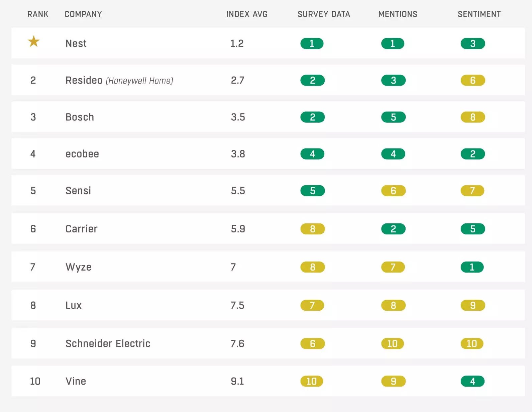Click Vine's index average value 9.1
532x412 pixels.
point(237,381)
